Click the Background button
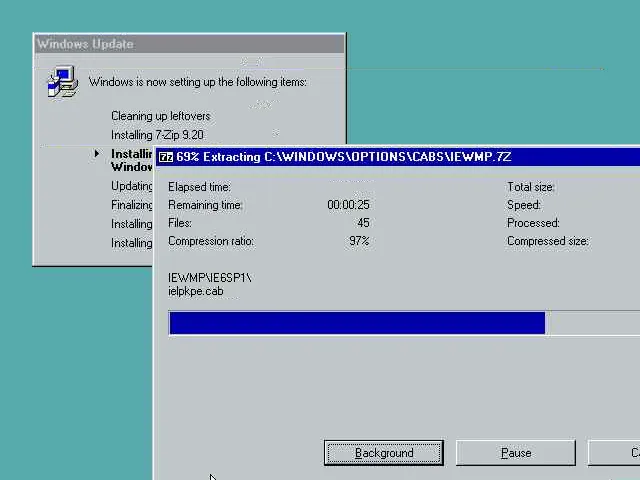The image size is (640, 480). click(x=384, y=453)
